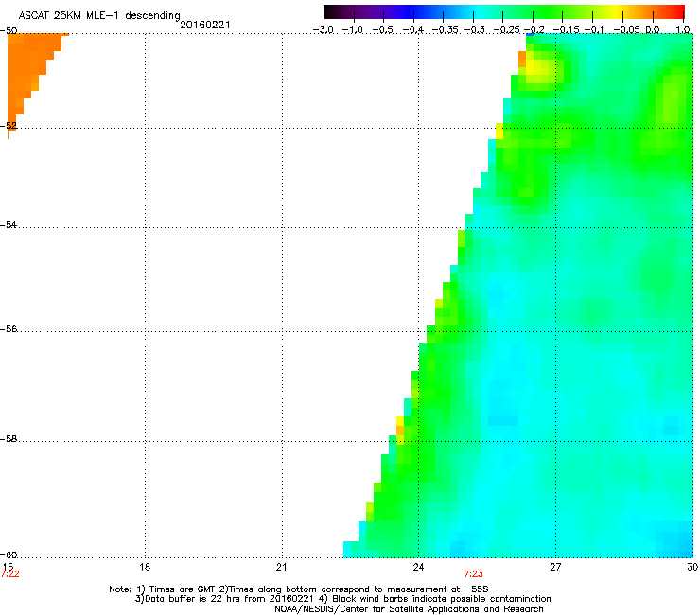The width and height of the screenshot is (700, 615).
Task: Click the -0.15 color scale label
Action: click(566, 30)
